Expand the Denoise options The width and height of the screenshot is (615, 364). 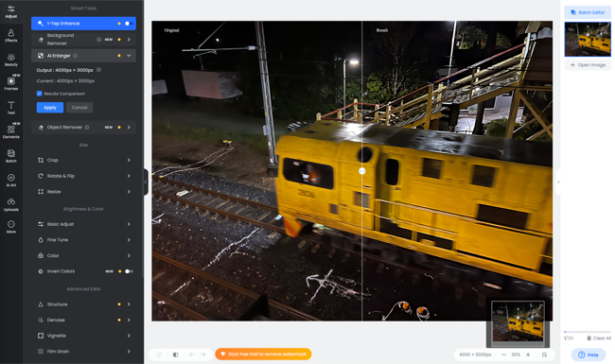(129, 321)
